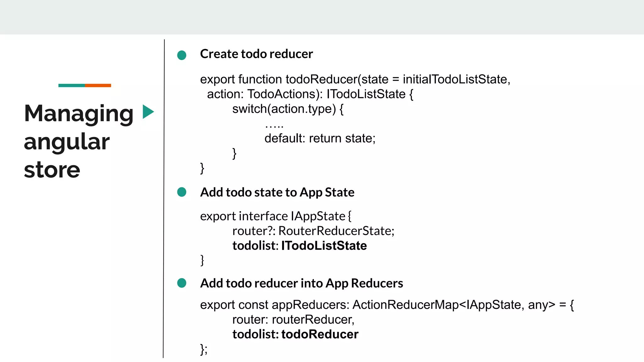Click the 'Add todo state to App State' heading
Viewport: 644px width, 362px height.
coord(277,192)
